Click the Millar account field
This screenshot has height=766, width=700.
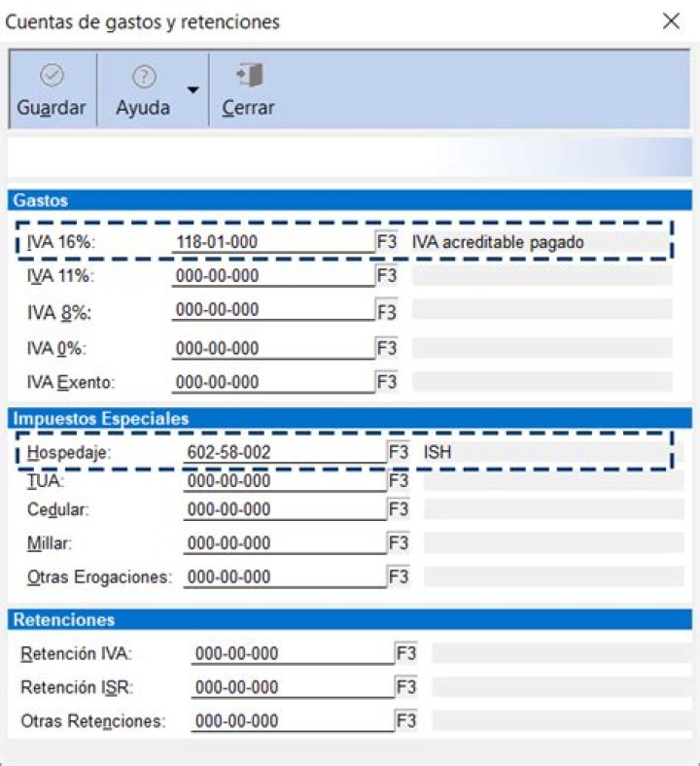tap(284, 542)
